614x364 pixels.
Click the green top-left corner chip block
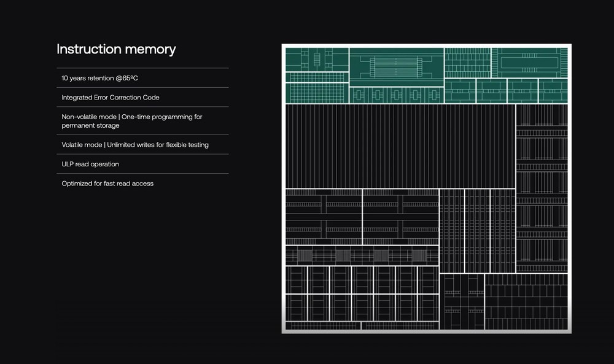(317, 60)
